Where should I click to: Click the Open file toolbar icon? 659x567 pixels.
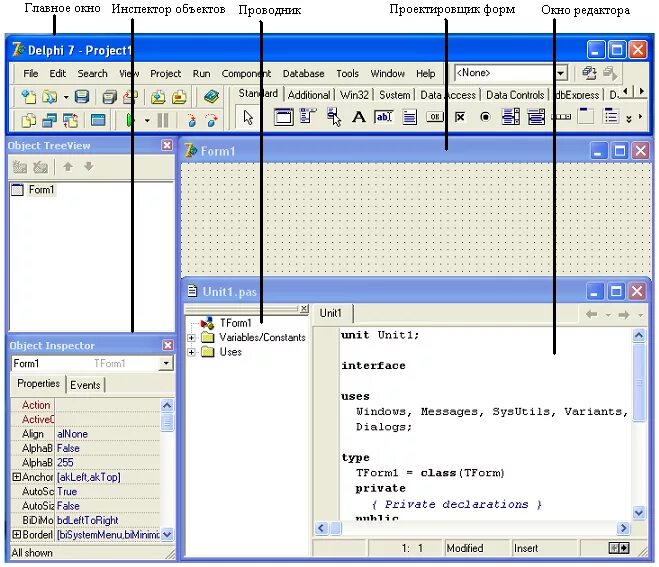[50, 97]
